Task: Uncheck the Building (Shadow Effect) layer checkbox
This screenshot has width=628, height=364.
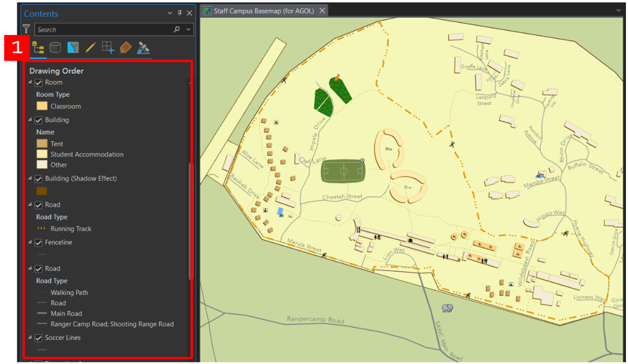Action: [x=39, y=179]
